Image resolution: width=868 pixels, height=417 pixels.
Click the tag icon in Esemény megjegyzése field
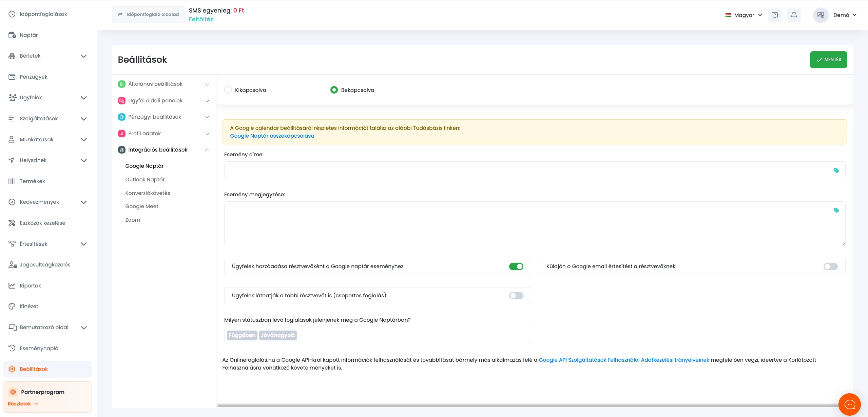[836, 210]
